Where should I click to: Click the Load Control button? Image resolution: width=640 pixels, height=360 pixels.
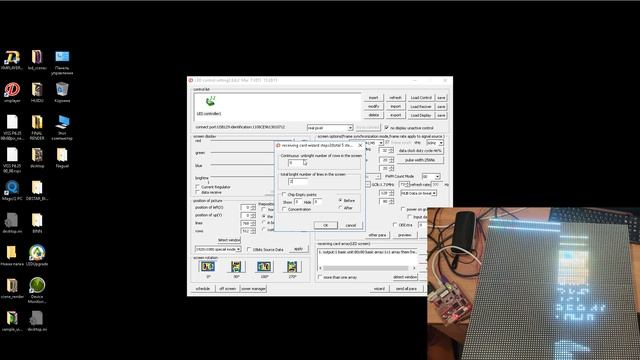[x=421, y=98]
